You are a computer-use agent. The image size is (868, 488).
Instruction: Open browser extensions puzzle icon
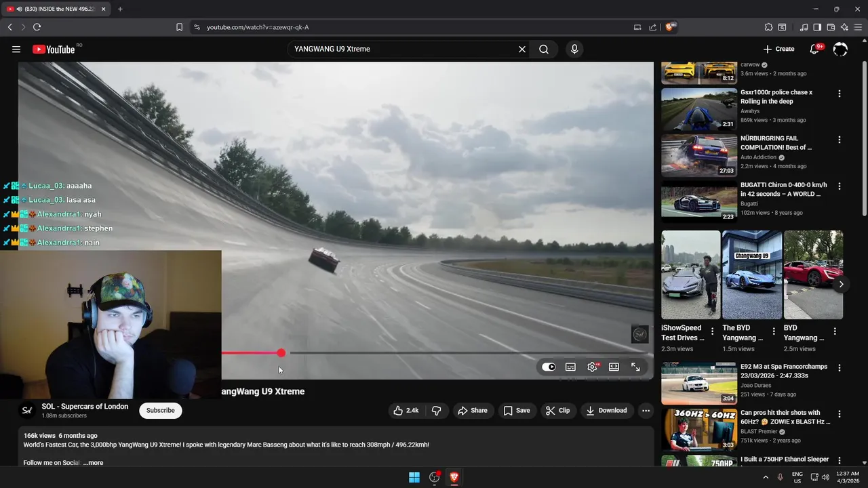tap(768, 27)
